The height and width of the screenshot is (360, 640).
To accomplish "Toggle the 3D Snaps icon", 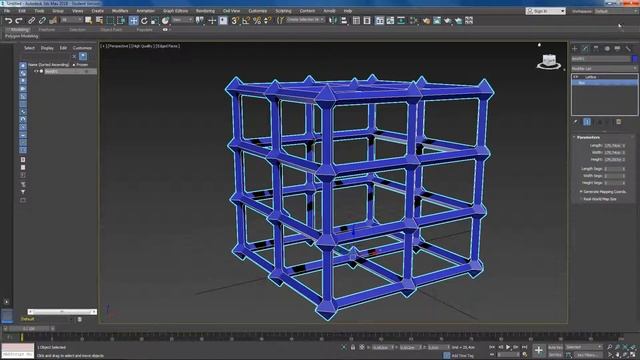I will 235,20.
